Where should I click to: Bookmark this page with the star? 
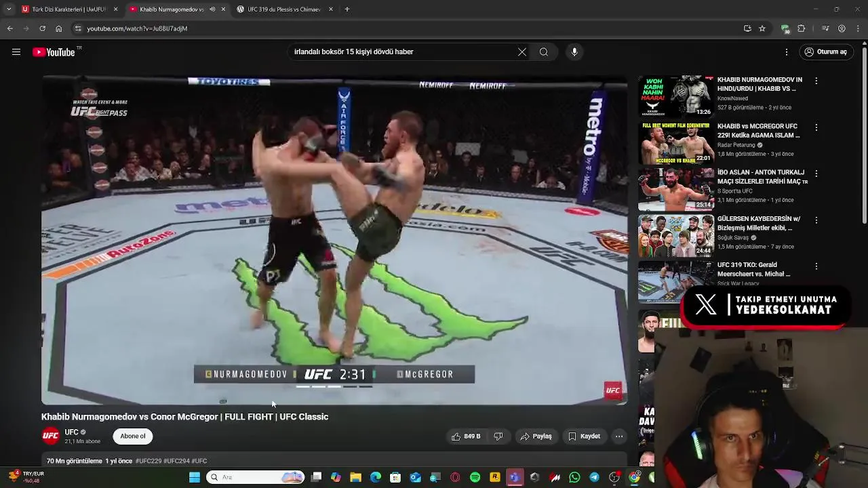[x=762, y=28]
